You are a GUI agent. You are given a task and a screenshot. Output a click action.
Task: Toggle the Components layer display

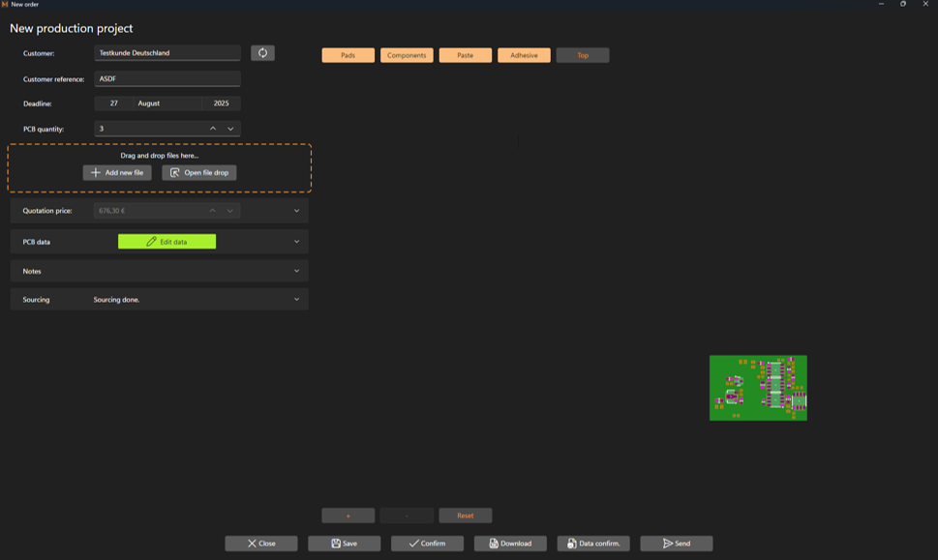coord(407,55)
